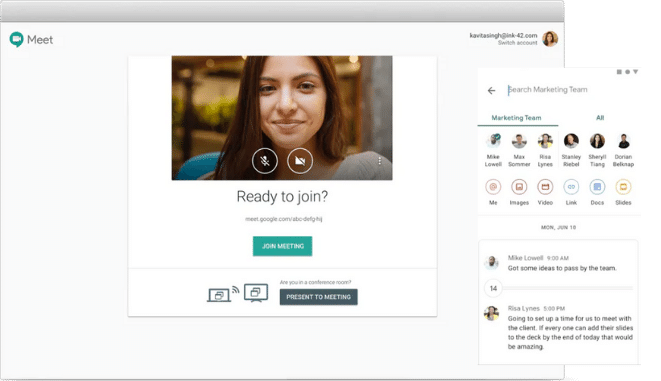
Task: Filter by mentions of Me icon
Action: tap(493, 187)
